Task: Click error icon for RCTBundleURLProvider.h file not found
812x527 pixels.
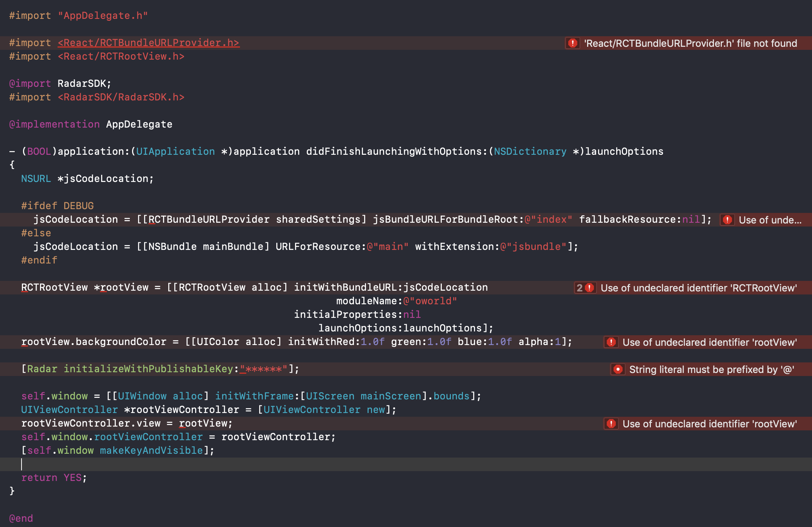Action: [x=572, y=43]
